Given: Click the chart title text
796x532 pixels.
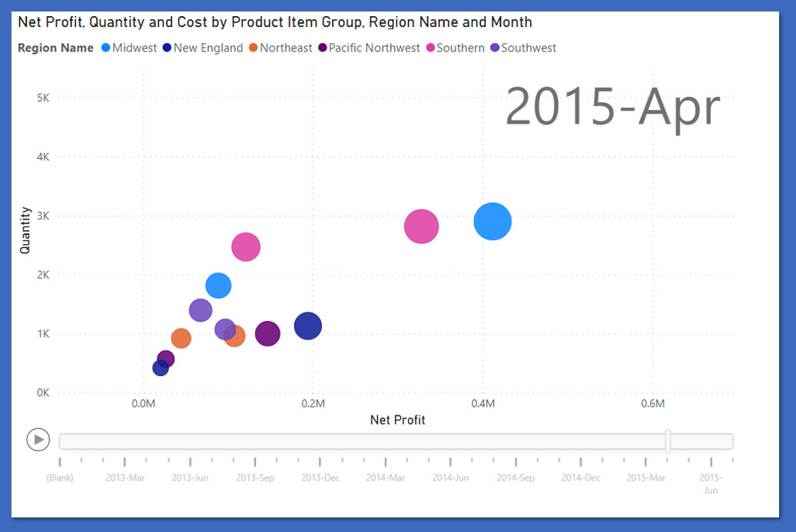Looking at the screenshot, I should tap(274, 23).
